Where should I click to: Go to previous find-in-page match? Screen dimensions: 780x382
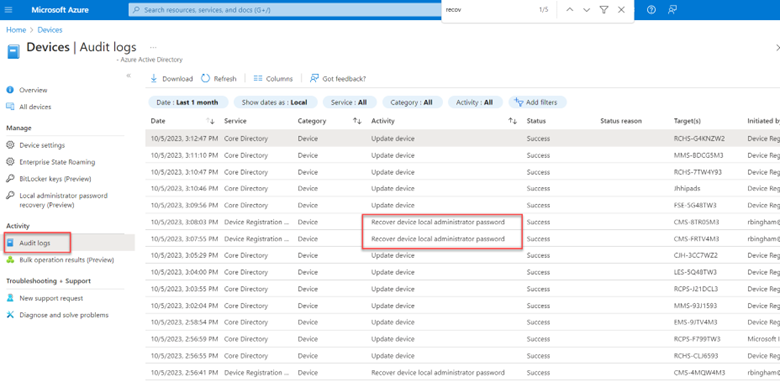coord(570,10)
